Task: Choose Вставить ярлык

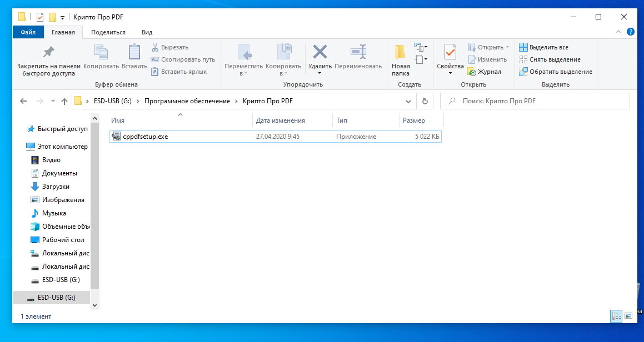Action: click(179, 72)
